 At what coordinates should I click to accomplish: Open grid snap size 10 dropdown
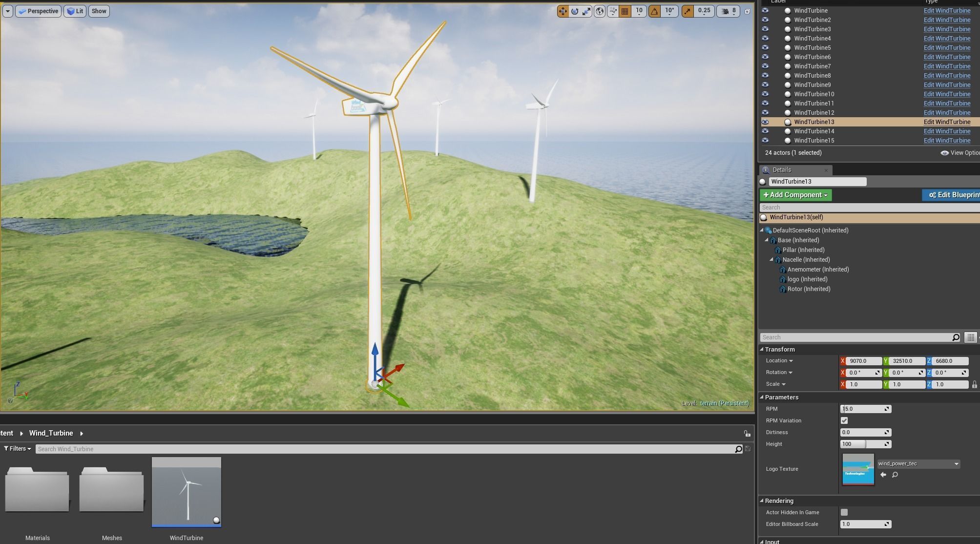coord(639,11)
